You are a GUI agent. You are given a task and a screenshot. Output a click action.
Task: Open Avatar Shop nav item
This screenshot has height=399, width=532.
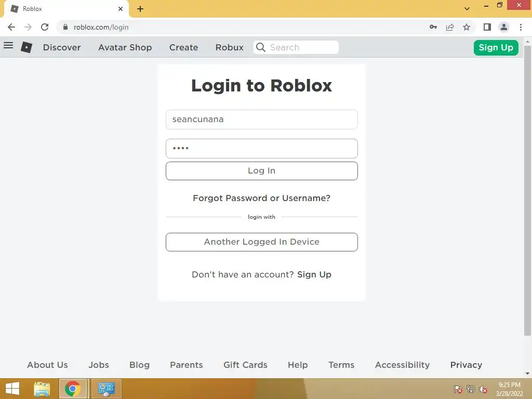125,47
